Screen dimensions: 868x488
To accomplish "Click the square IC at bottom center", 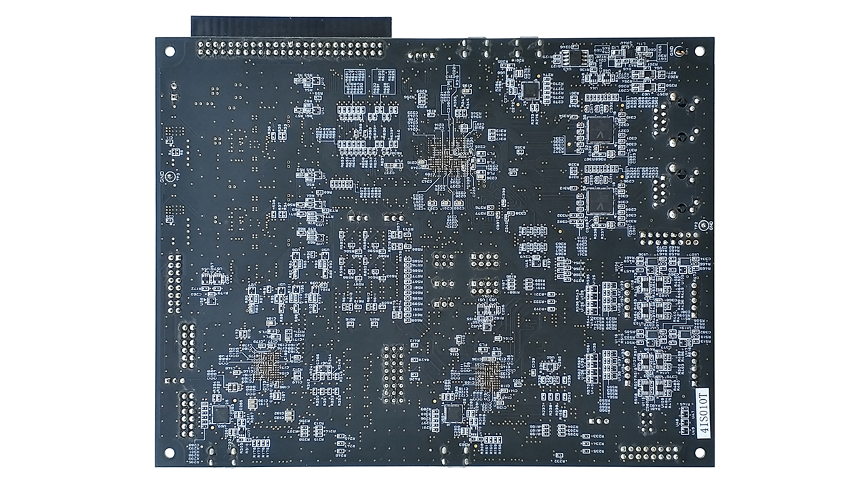I will point(453,413).
